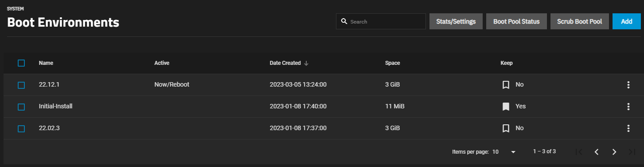Click the Boot Pool Status button
This screenshot has width=644, height=167.
pos(516,21)
